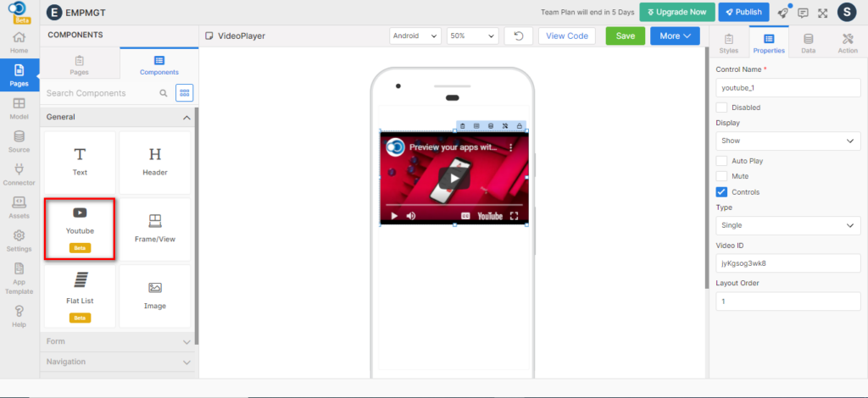Open Pages section in left sidebar
Viewport: 868px width, 398px height.
point(19,75)
